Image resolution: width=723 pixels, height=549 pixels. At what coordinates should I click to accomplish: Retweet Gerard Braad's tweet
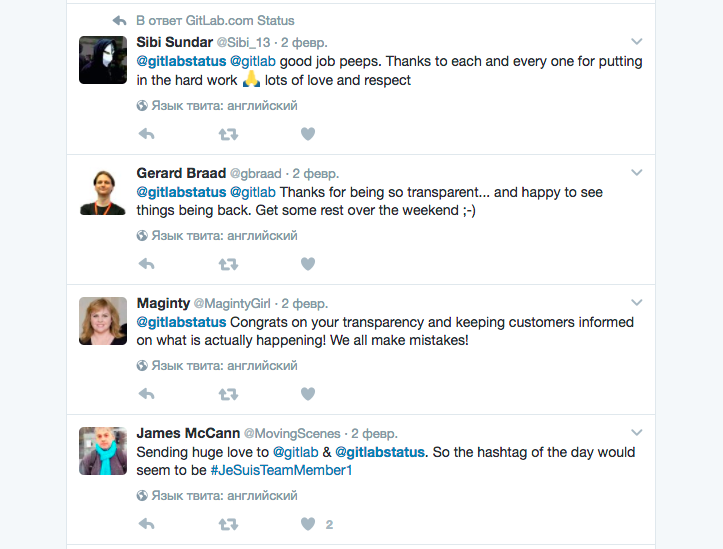[x=228, y=264]
